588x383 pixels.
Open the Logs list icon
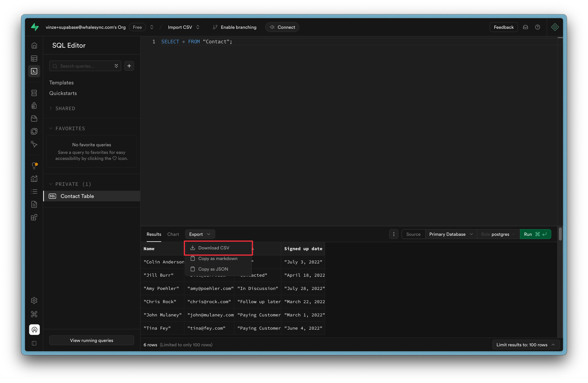tap(34, 191)
